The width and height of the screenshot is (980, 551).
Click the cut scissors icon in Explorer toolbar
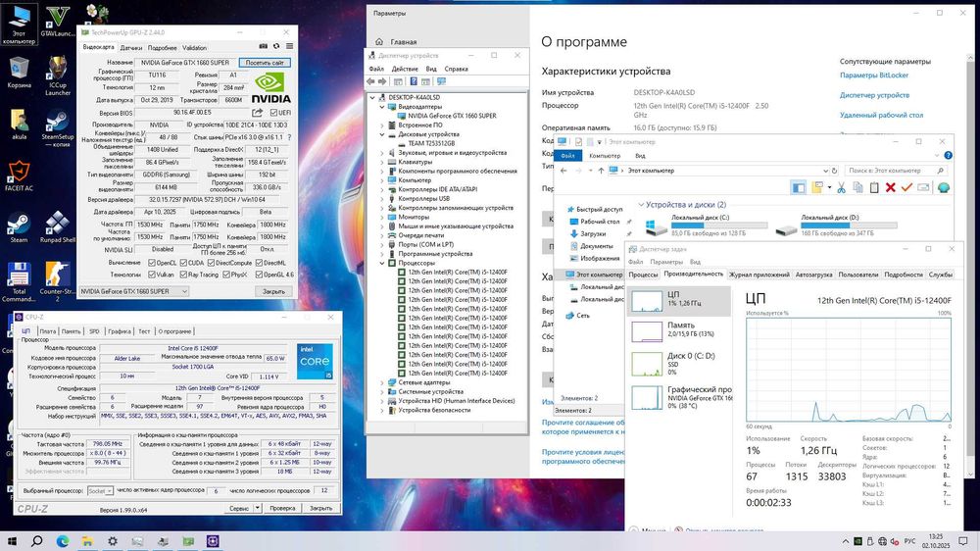click(841, 187)
